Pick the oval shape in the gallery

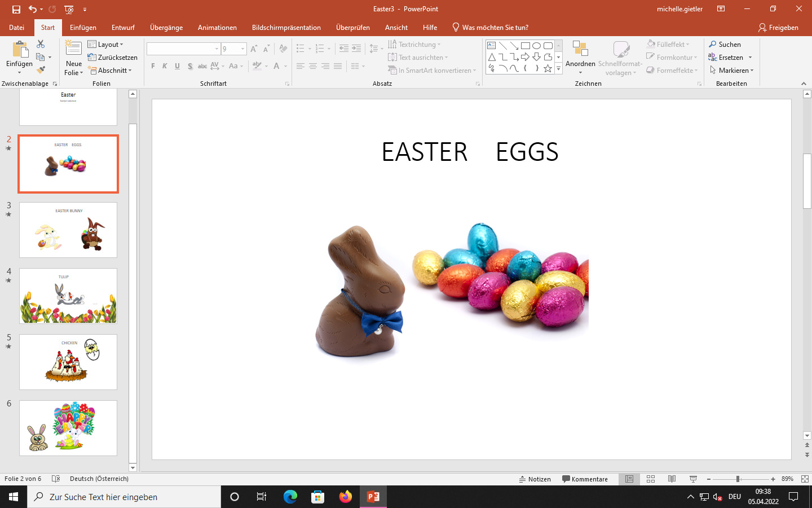pos(536,46)
